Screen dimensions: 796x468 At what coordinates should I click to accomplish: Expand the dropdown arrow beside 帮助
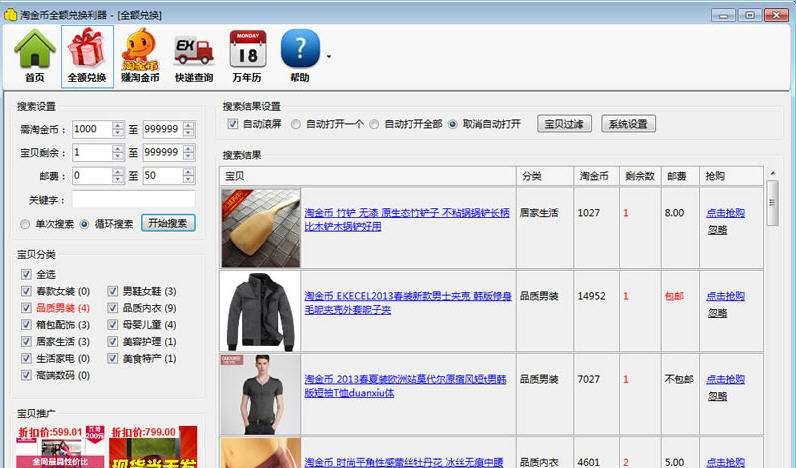point(329,56)
